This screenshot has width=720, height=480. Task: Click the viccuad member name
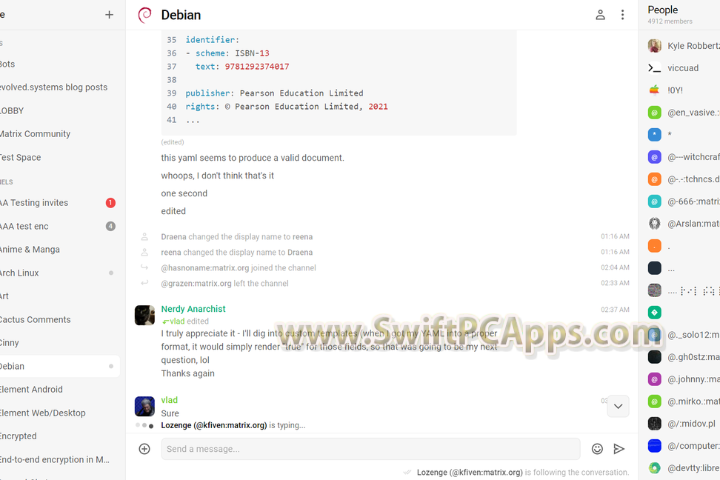(x=683, y=68)
